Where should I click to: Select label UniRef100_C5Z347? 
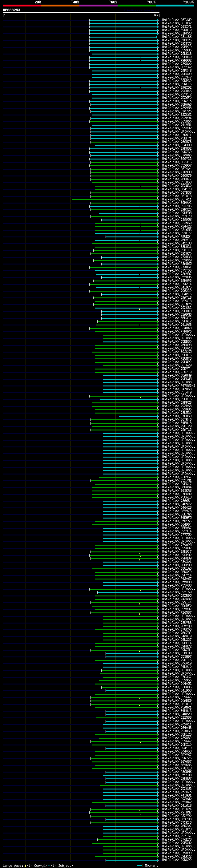(x=177, y=78)
